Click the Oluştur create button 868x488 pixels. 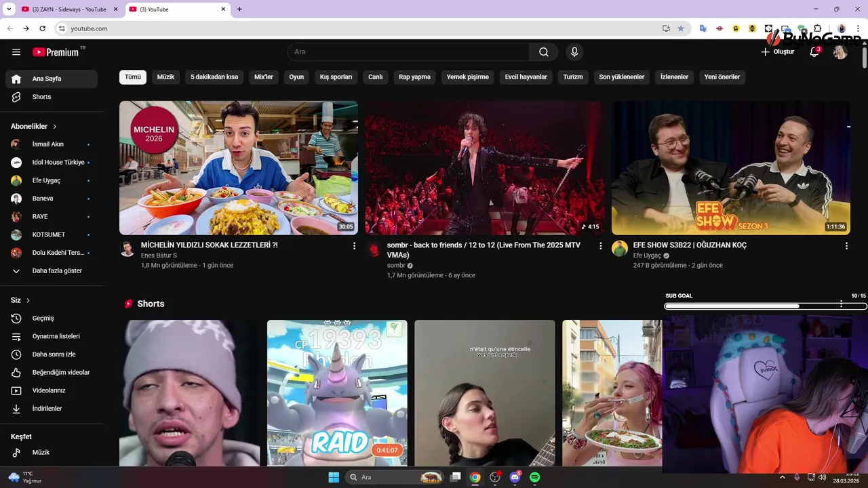point(778,52)
